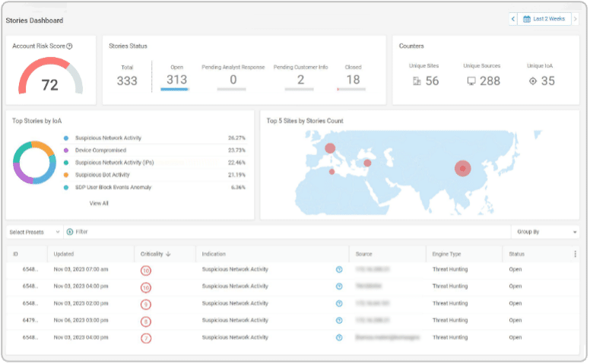590x364 pixels.
Task: Select the Open stories status tab
Action: pyautogui.click(x=176, y=78)
